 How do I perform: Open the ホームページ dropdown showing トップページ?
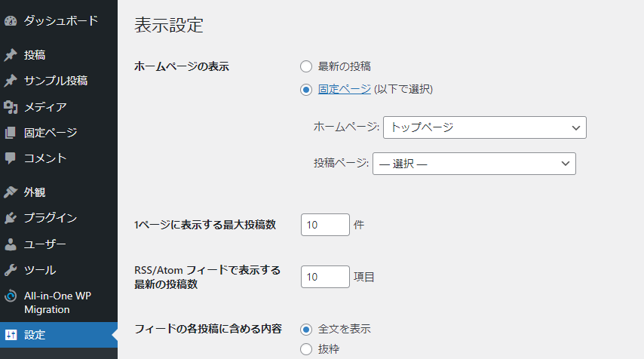tap(485, 127)
